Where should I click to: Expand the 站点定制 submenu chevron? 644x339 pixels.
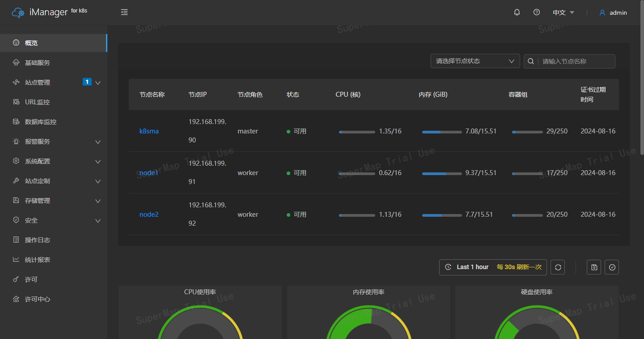click(98, 181)
